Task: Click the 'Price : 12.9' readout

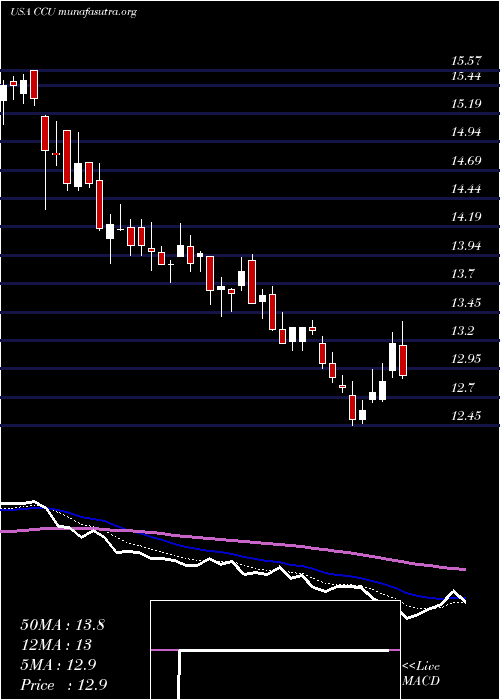Action: coord(64,685)
